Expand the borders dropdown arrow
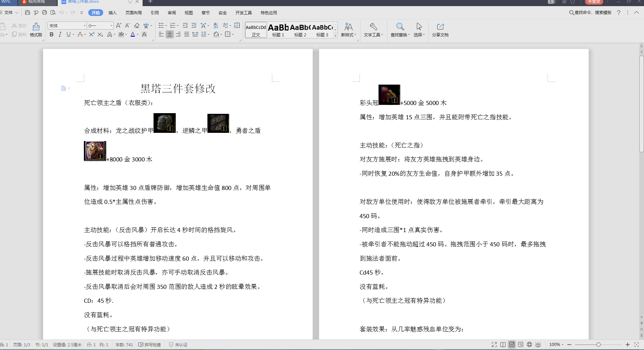Screen dimensions: 644x350 (x=233, y=34)
